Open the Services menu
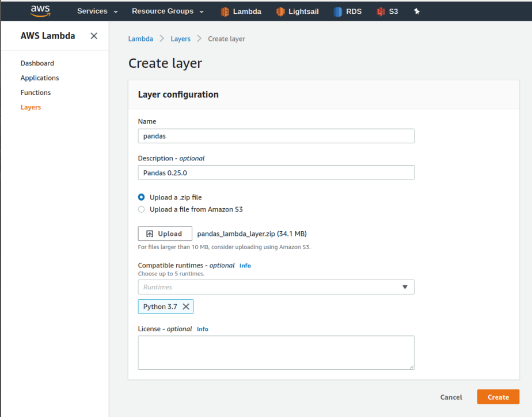Viewport: 532px width, 417px height. (x=96, y=11)
